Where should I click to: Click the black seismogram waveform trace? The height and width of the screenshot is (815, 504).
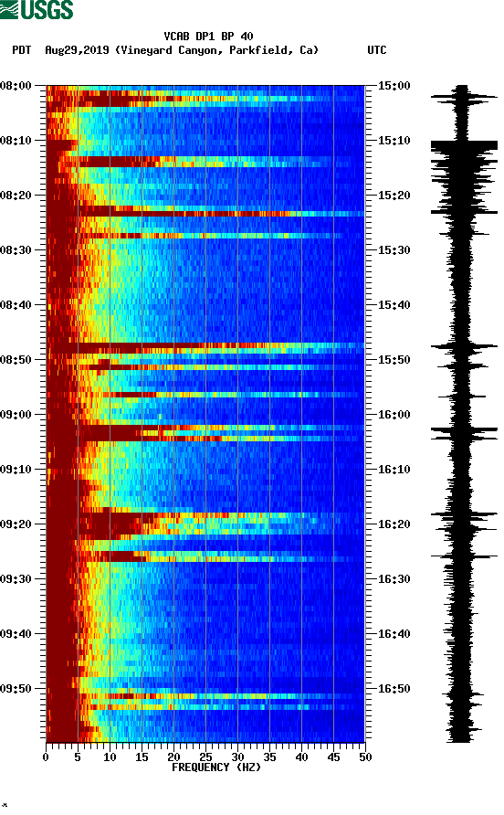point(464,414)
